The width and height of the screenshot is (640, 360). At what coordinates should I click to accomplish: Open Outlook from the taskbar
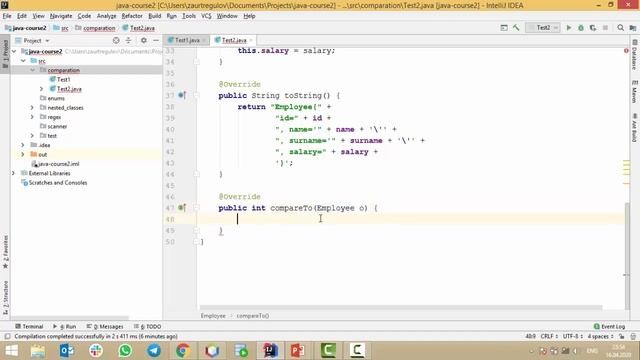pos(67,350)
